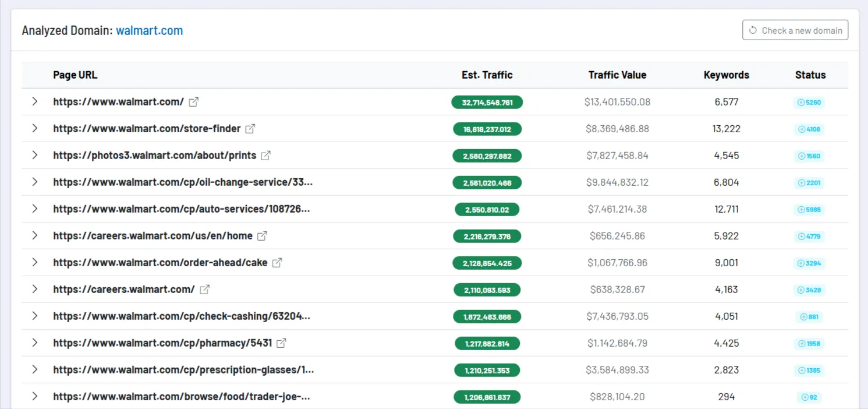Click the 2,128,854.425 traffic pill
The width and height of the screenshot is (868, 409).
(487, 263)
